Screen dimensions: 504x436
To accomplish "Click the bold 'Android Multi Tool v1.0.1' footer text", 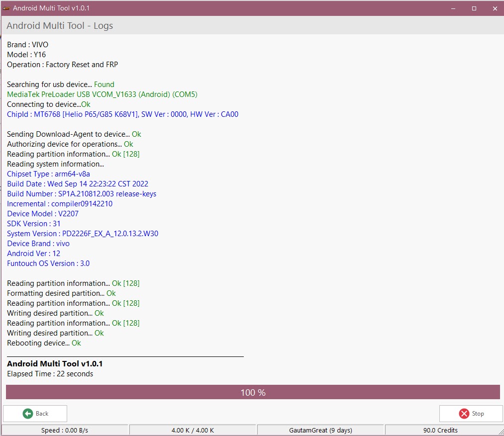I will [55, 364].
